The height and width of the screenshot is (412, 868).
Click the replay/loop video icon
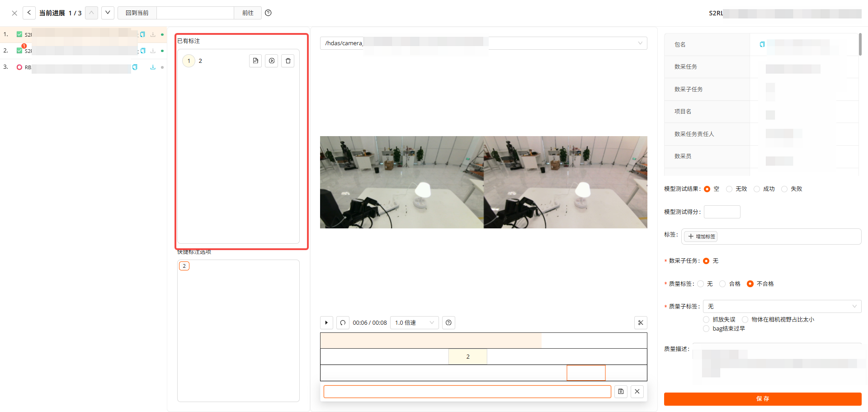click(343, 322)
